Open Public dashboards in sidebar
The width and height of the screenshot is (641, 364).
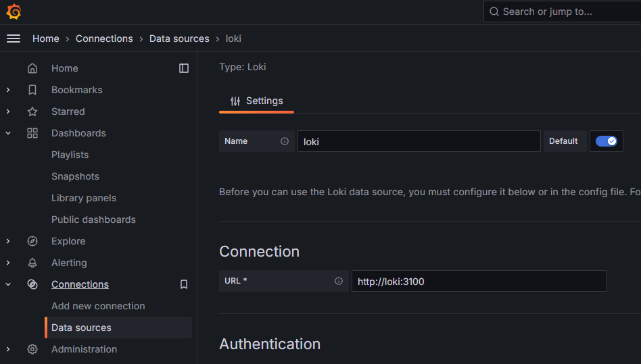pos(93,219)
